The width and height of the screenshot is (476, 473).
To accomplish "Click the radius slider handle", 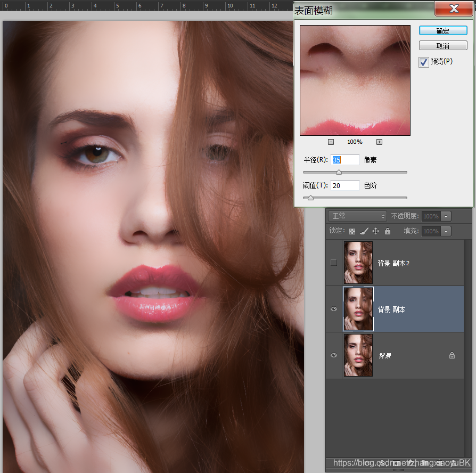I will pyautogui.click(x=339, y=172).
